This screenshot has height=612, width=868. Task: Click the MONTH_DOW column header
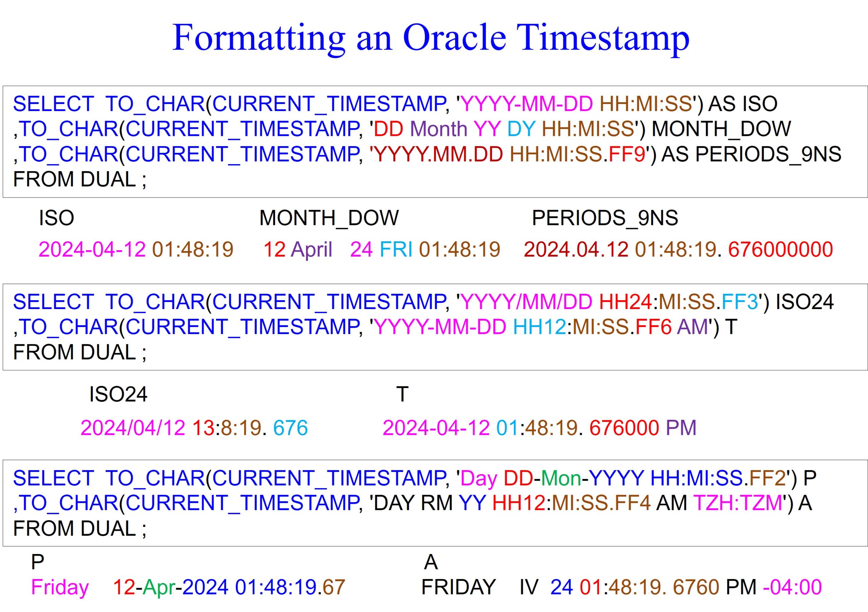(329, 218)
